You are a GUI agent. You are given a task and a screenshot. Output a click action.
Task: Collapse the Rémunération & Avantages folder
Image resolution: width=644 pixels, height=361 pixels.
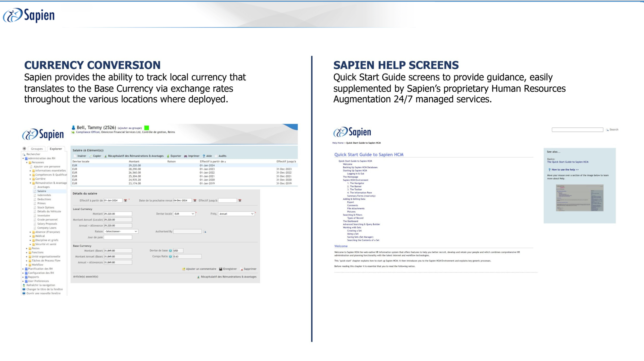pos(30,183)
